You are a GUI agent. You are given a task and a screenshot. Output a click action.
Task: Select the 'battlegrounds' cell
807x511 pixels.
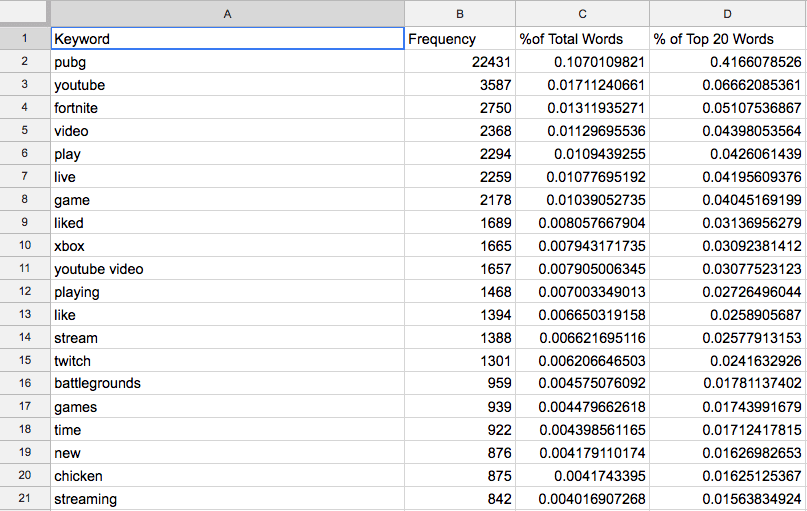click(227, 383)
